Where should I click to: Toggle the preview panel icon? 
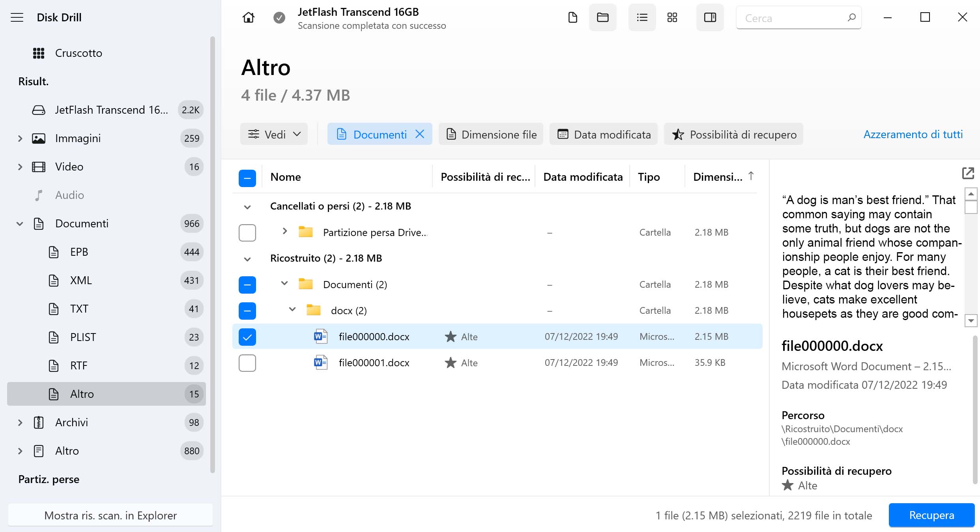(710, 17)
